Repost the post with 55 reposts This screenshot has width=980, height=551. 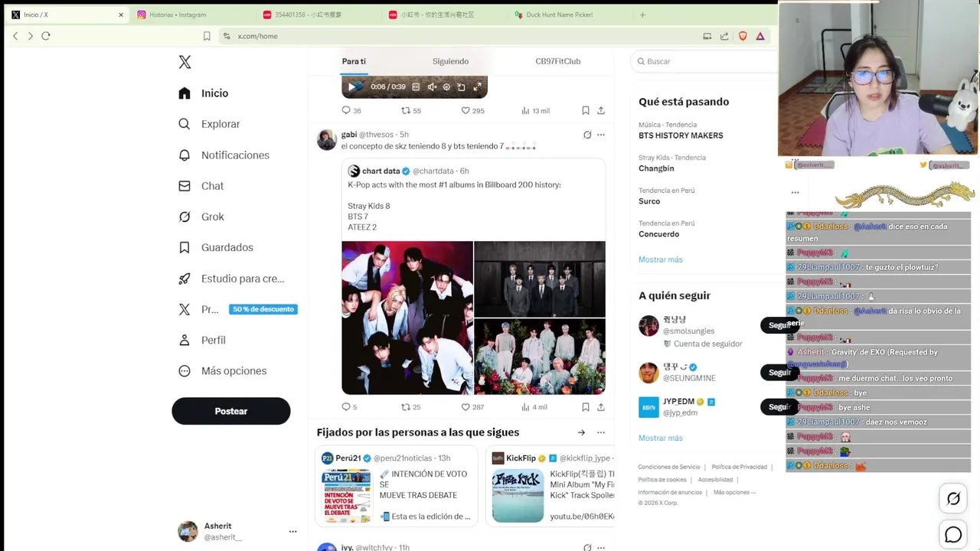click(411, 111)
